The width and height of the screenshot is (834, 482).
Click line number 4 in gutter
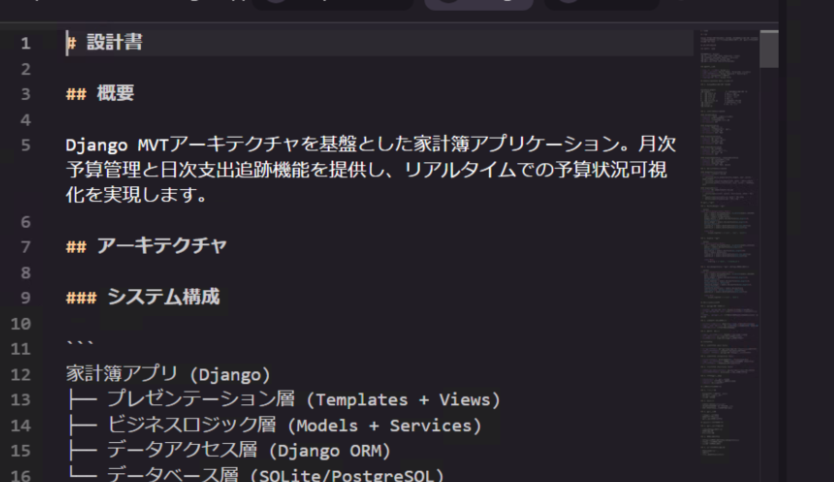(26, 120)
